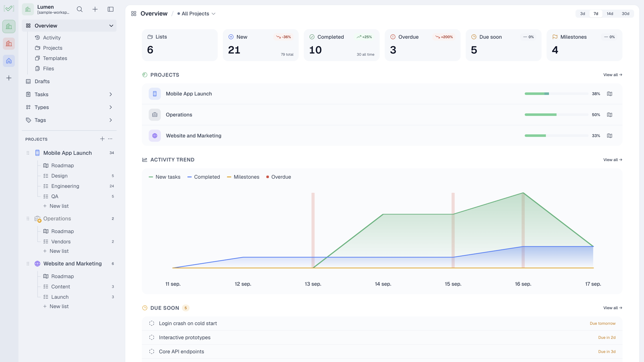Screen dimensions: 644x362
Task: Expand the Tasks section chevron
Action: click(111, 94)
